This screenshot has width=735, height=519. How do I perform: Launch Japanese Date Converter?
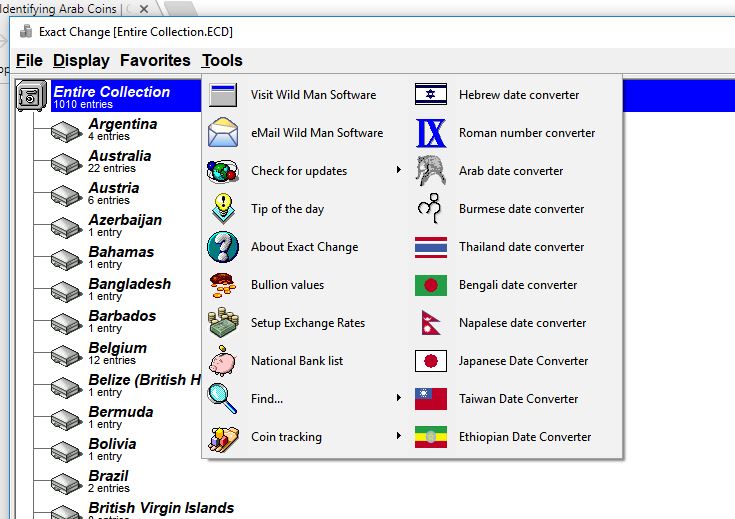[x=523, y=361]
